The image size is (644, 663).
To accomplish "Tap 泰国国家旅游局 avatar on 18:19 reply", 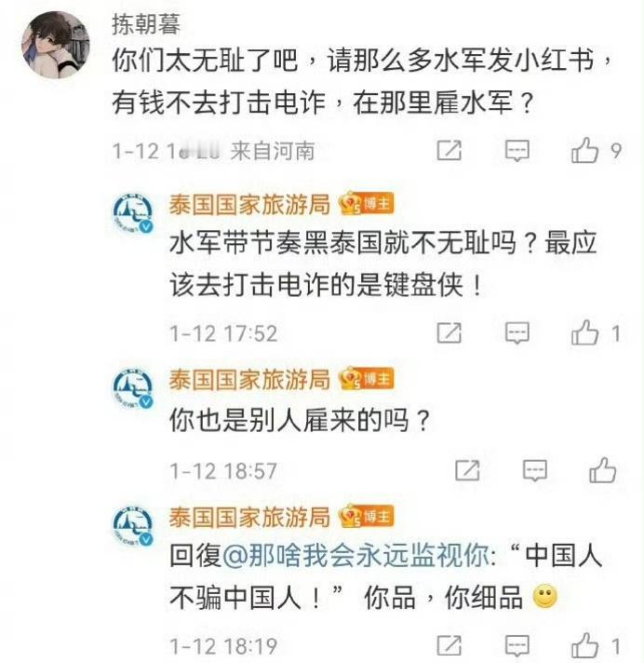I will click(133, 525).
